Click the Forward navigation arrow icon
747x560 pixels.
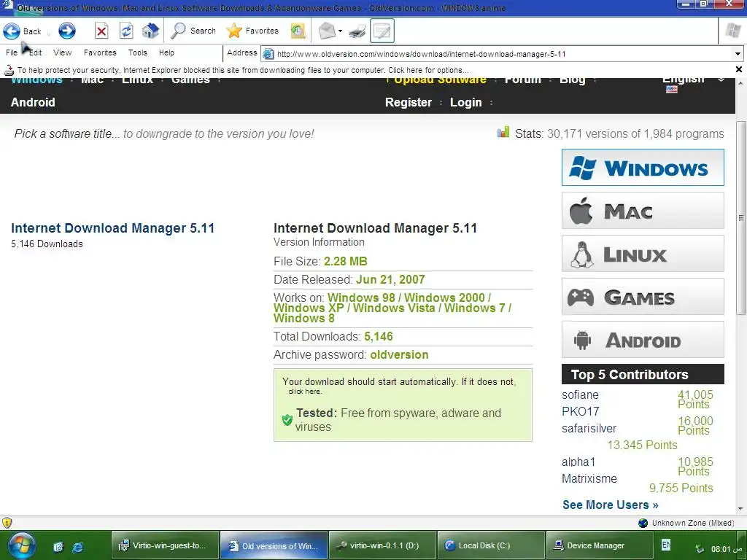pyautogui.click(x=66, y=31)
